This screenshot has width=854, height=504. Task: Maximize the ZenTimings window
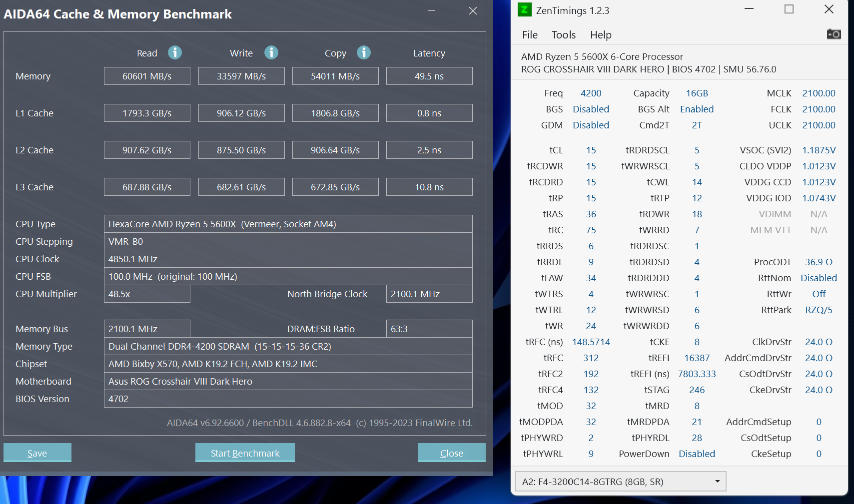[x=789, y=9]
